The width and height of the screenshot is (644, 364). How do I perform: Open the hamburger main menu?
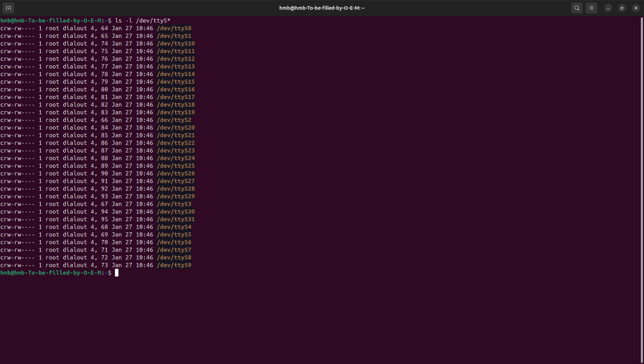coord(591,8)
